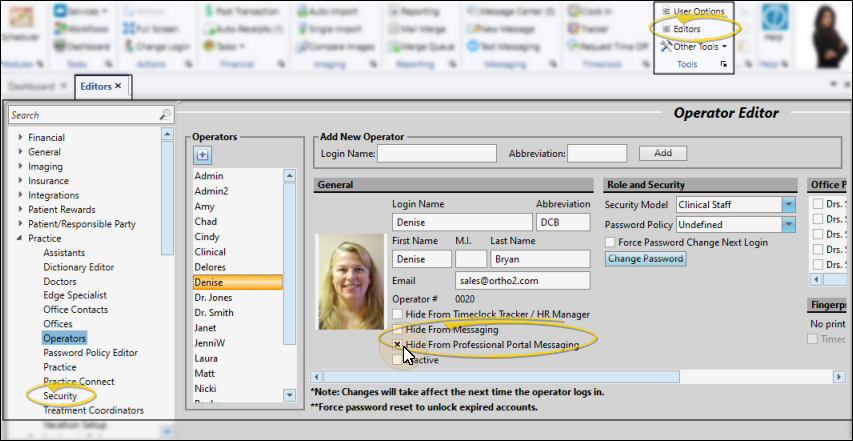The width and height of the screenshot is (853, 441).
Task: Click the Change Password button
Action: (645, 259)
